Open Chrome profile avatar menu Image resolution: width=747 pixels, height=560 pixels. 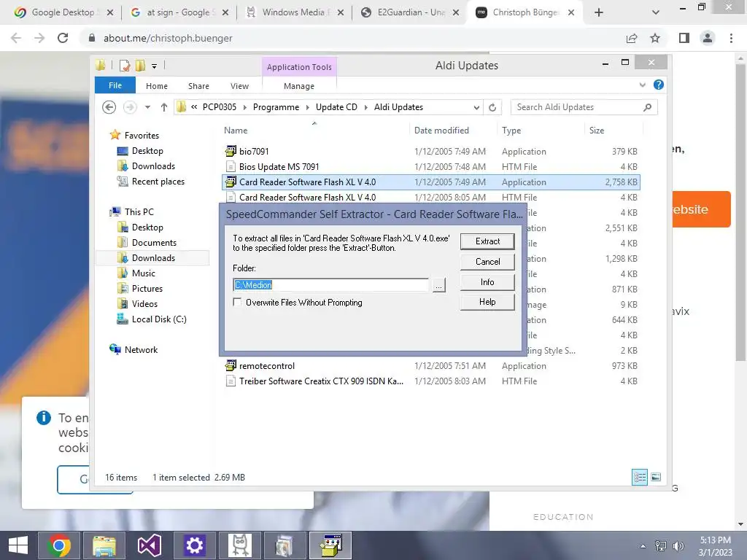pyautogui.click(x=708, y=38)
